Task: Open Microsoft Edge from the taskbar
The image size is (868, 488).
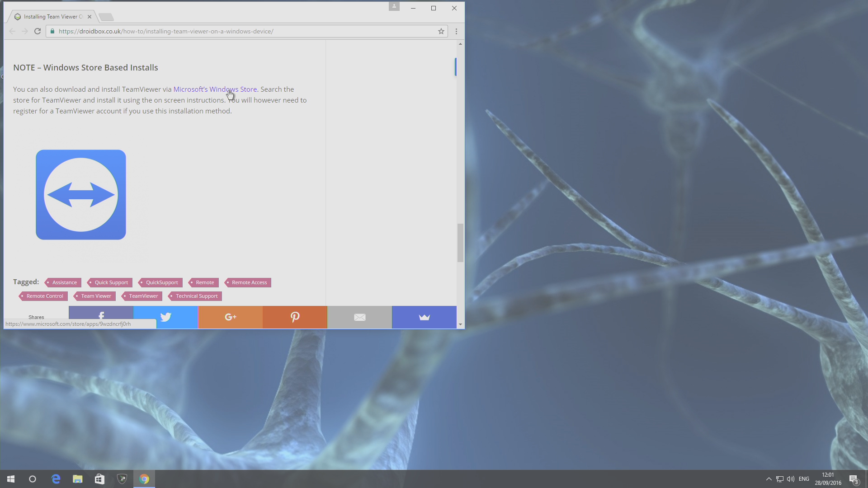Action: pyautogui.click(x=56, y=479)
